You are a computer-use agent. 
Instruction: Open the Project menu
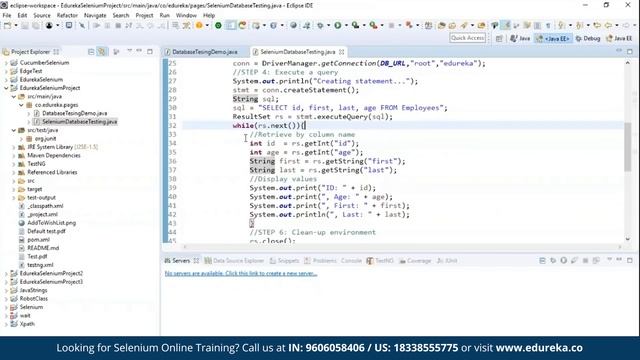144,15
